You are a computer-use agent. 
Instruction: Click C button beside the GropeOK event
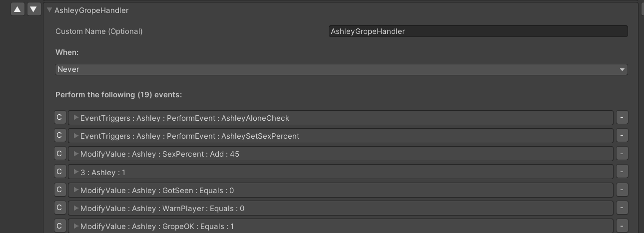coord(59,226)
